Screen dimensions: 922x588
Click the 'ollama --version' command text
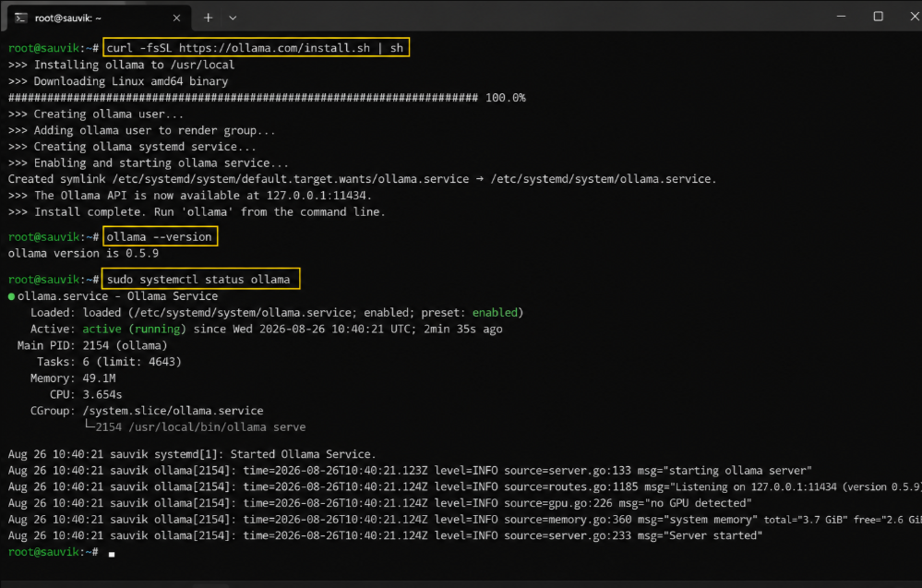click(159, 237)
